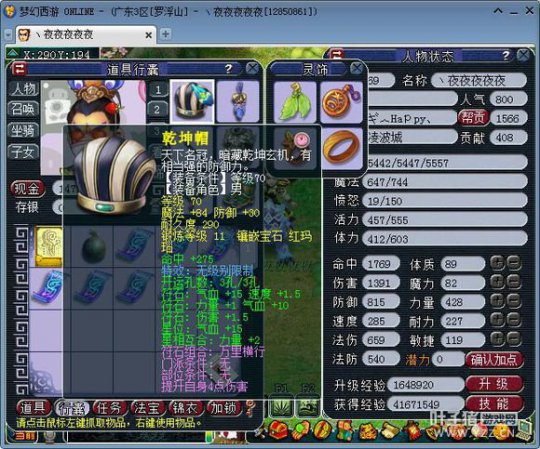Click the 升级 level up button
Viewport: 540px width, 449px height.
(494, 384)
